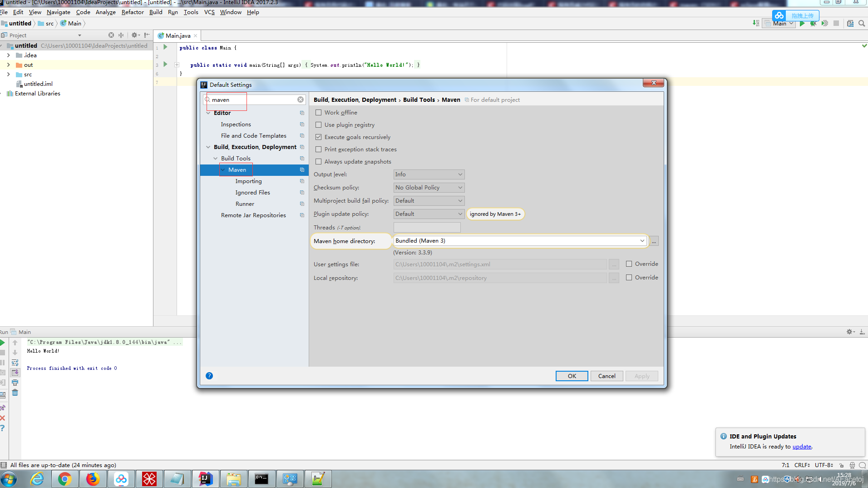Enable Print exception stack traces
The height and width of the screenshot is (488, 868).
[318, 149]
